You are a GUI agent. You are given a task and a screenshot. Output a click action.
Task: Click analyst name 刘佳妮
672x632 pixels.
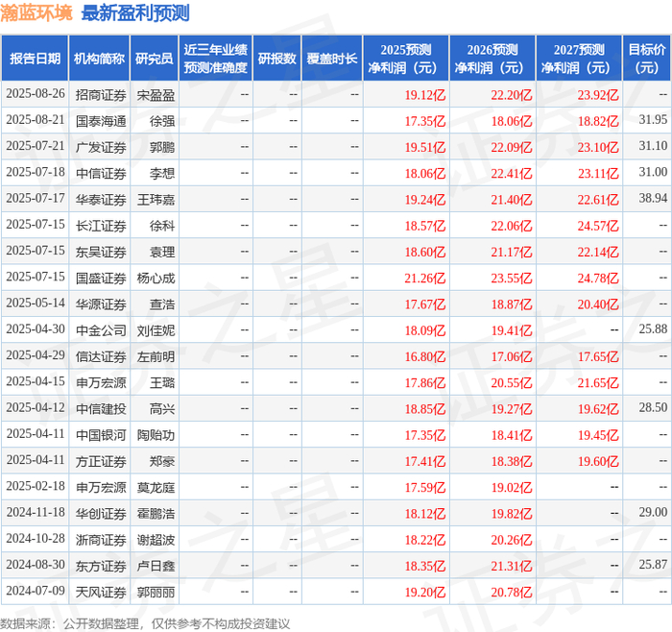coord(156,330)
